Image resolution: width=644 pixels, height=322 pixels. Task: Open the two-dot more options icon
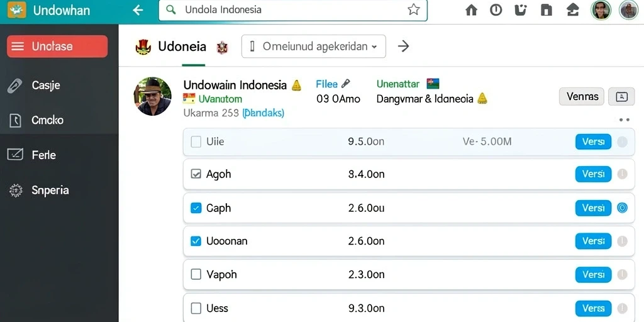pos(625,120)
